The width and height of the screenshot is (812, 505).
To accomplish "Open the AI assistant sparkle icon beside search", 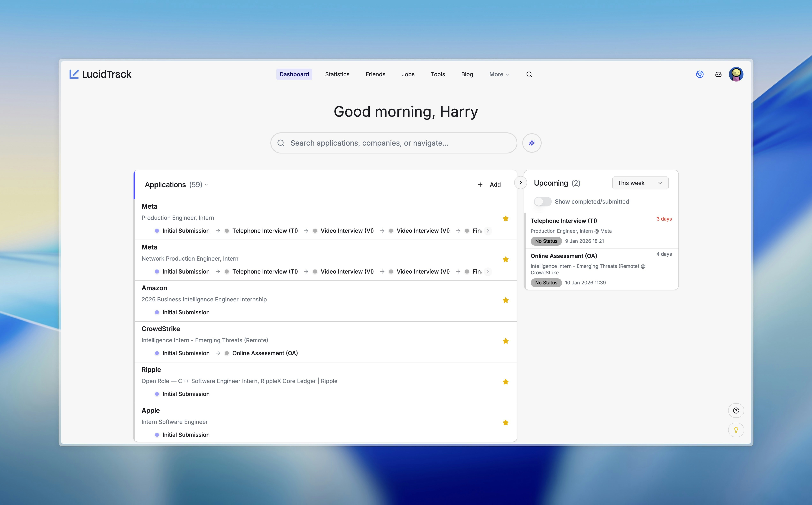I will click(x=532, y=143).
